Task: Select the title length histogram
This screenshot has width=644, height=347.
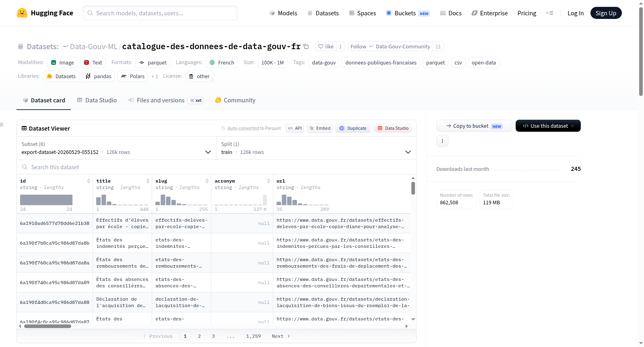Action: 122,200
